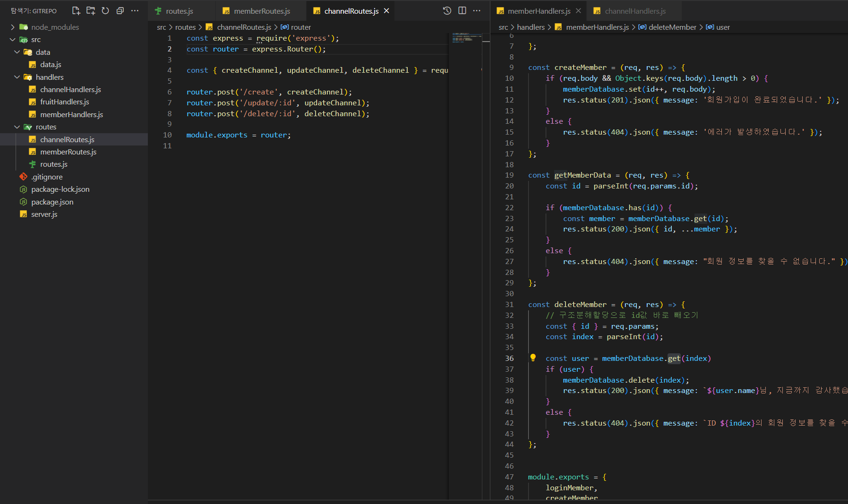Click the JS icon beside server.js
The width and height of the screenshot is (848, 504).
click(23, 214)
